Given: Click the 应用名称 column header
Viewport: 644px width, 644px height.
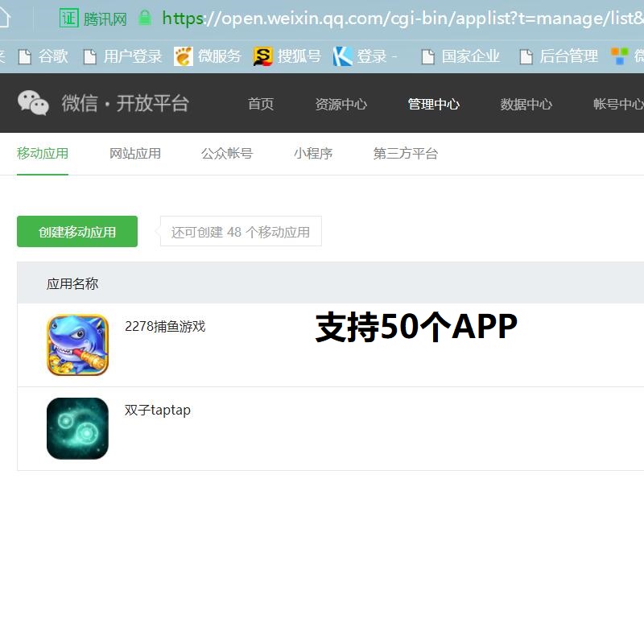Looking at the screenshot, I should point(72,284).
